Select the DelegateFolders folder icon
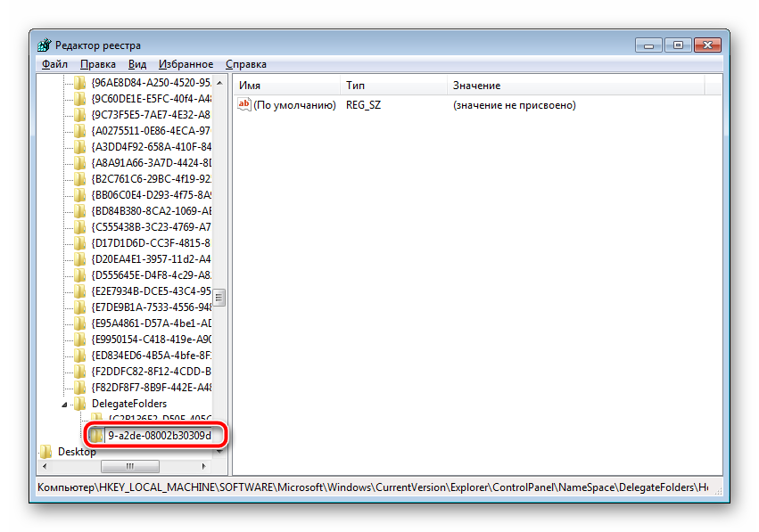 80,404
